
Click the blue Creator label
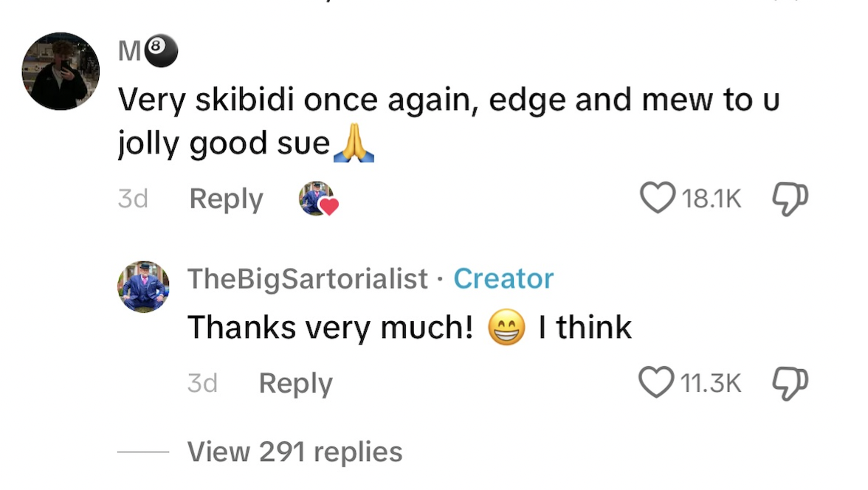503,279
